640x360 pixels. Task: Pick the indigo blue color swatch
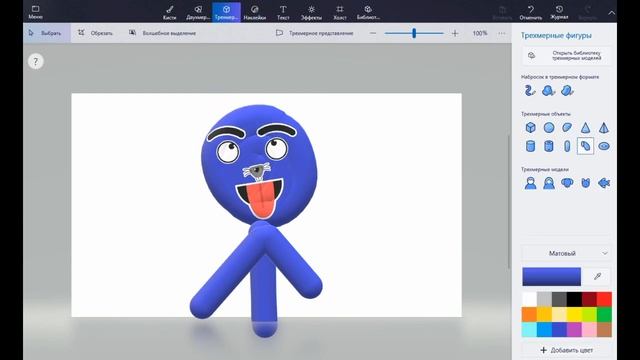pyautogui.click(x=559, y=329)
